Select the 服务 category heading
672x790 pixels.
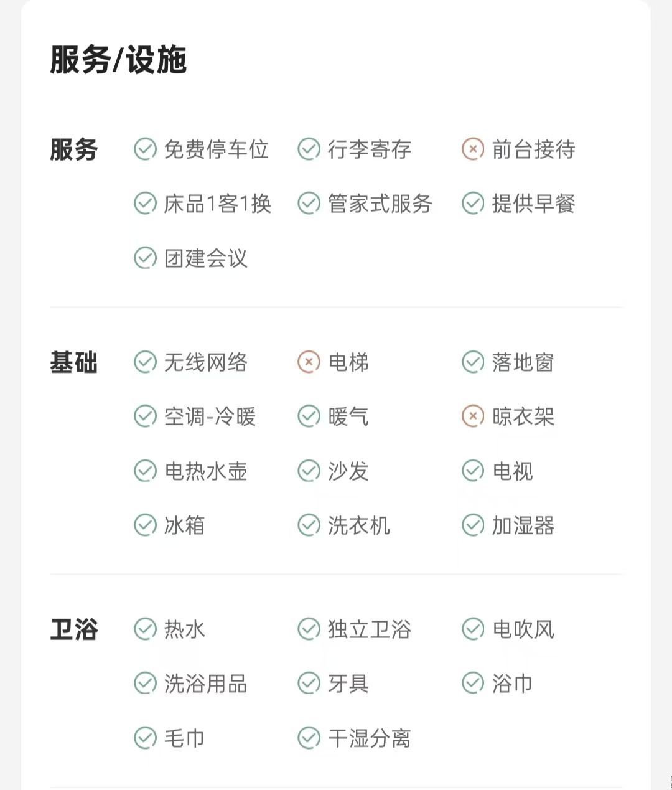[74, 150]
